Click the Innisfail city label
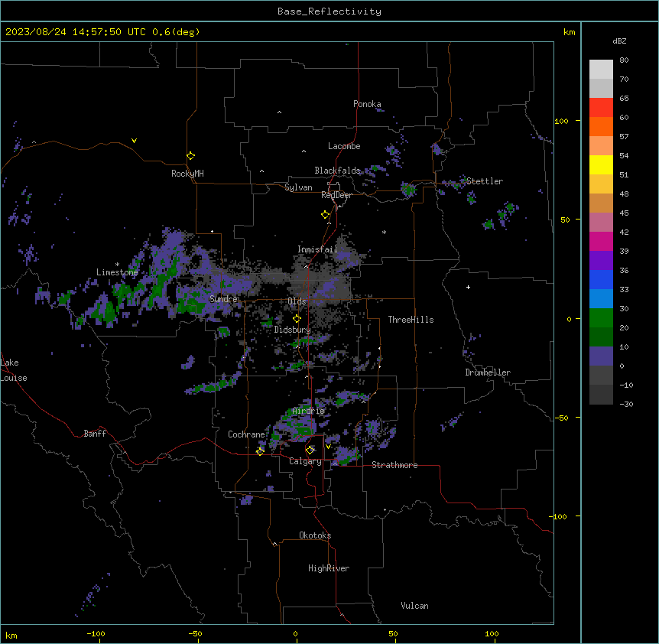659x644 pixels. 317,249
